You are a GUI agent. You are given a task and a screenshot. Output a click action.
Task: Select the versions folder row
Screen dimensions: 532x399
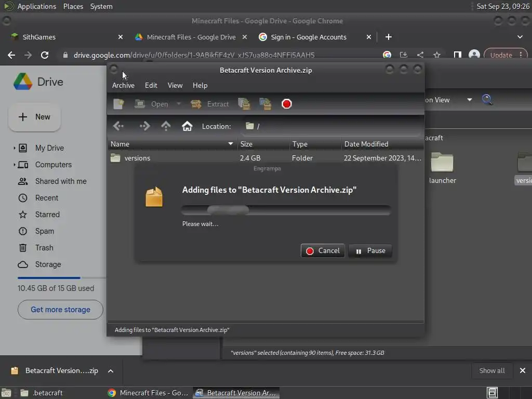click(x=265, y=158)
